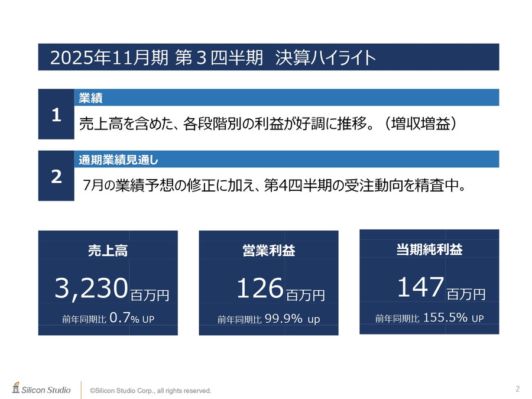Click the 3,230 revenue figure
Screen dimensions: 532x399
[x=92, y=288]
